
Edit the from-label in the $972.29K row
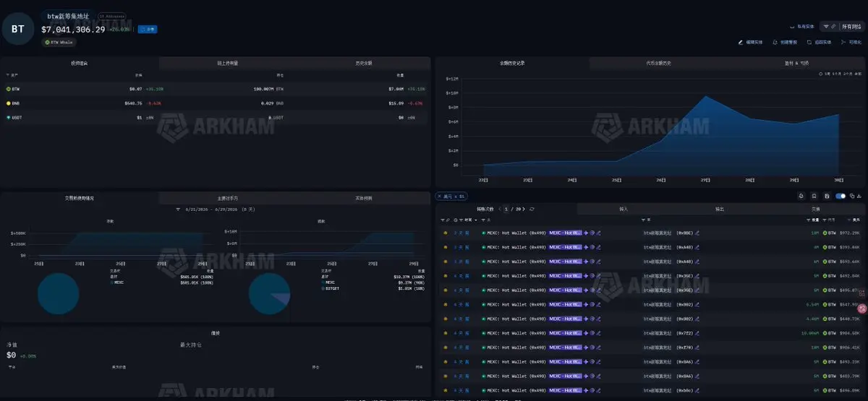599,233
